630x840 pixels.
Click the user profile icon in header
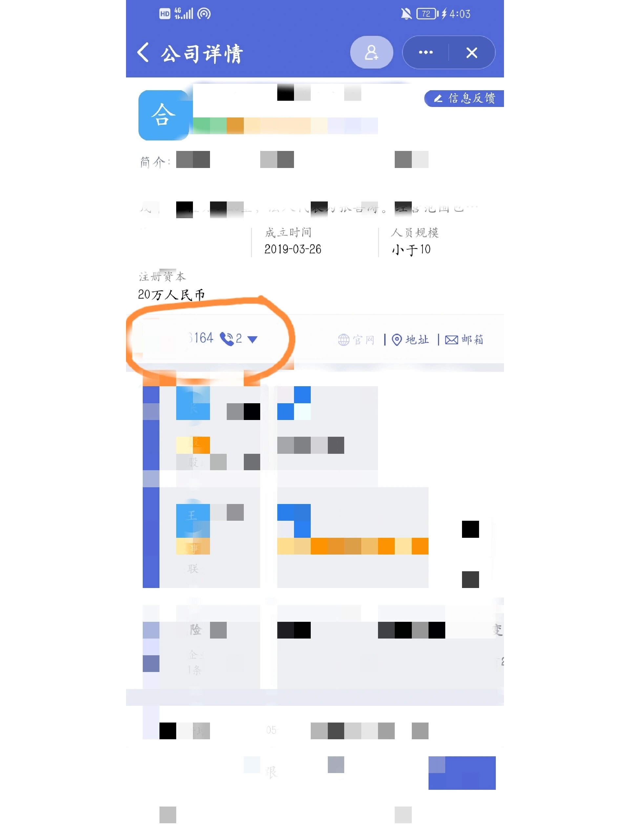(370, 52)
